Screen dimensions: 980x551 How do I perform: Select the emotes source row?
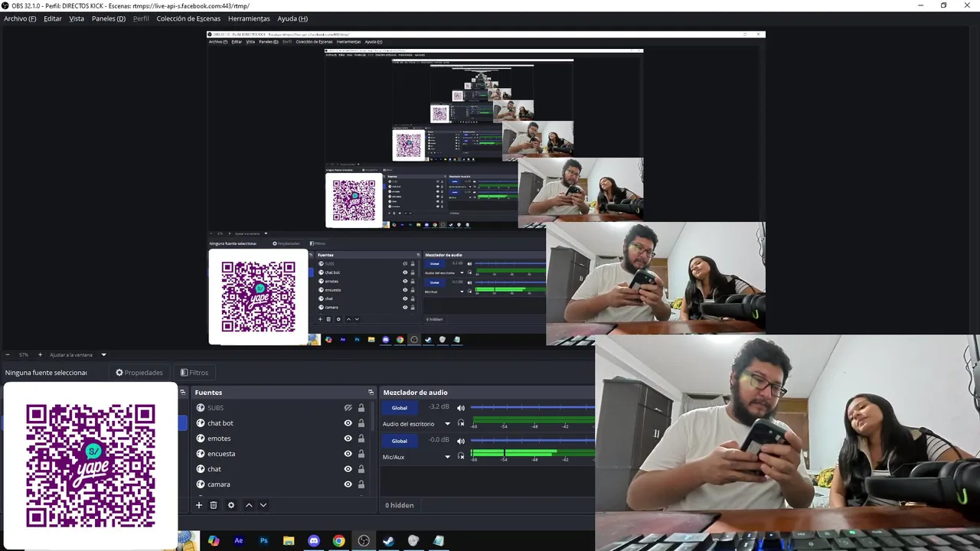pyautogui.click(x=281, y=439)
